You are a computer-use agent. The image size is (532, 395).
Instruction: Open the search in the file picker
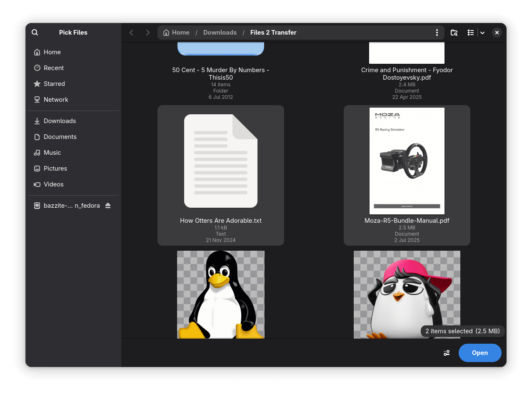(x=35, y=32)
